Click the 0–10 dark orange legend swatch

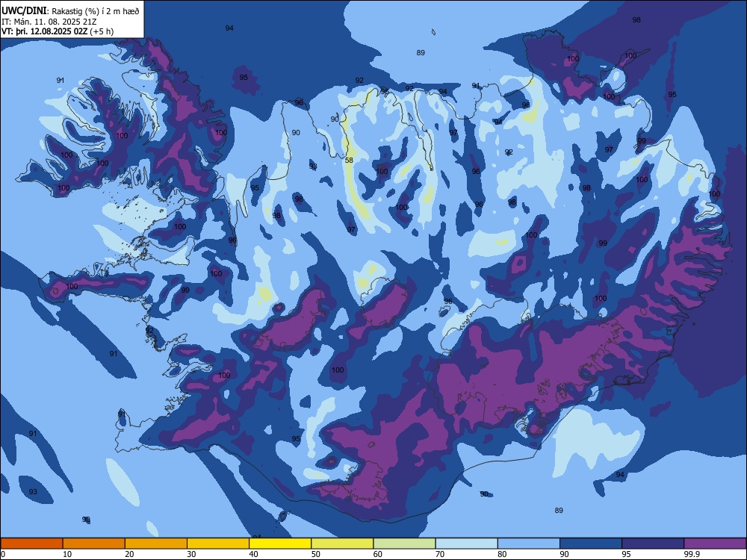31,544
